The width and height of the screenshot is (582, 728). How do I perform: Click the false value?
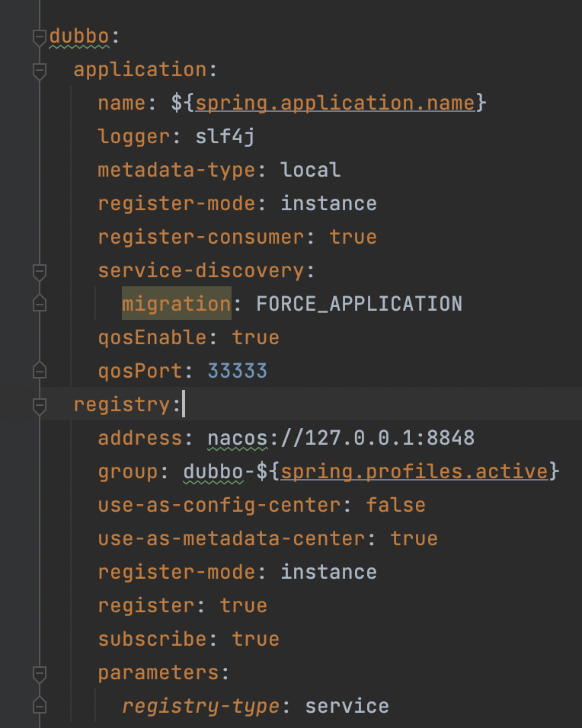[395, 505]
